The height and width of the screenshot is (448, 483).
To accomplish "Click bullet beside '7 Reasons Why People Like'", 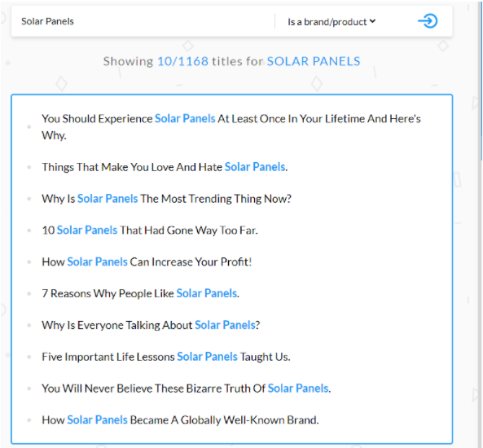I will click(29, 293).
